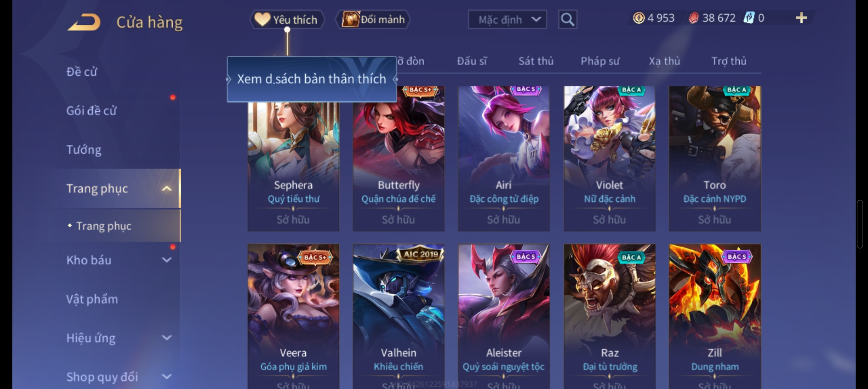Open Gói đề cử in sidebar
This screenshot has height=389, width=868.
tap(91, 111)
